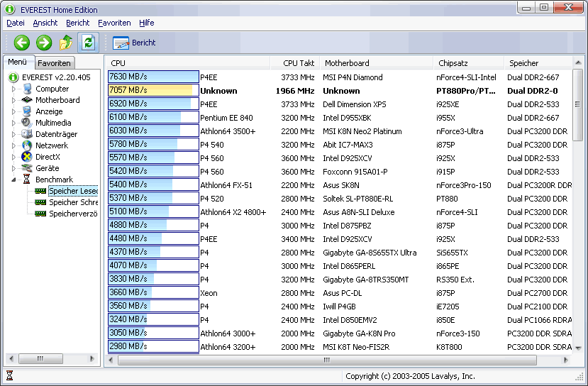Image resolution: width=588 pixels, height=386 pixels.
Task: Select the DirectX icon in tree
Action: [x=27, y=157]
